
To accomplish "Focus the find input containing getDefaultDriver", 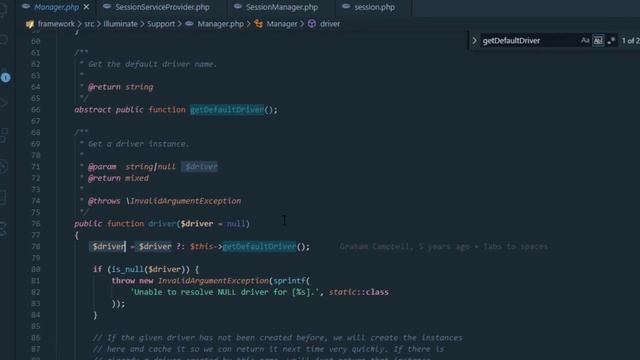I will tap(529, 40).
